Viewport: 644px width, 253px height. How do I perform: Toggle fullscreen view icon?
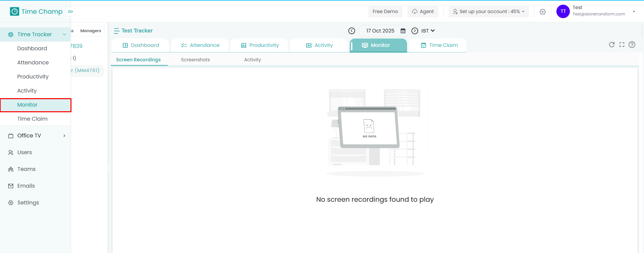[x=622, y=45]
